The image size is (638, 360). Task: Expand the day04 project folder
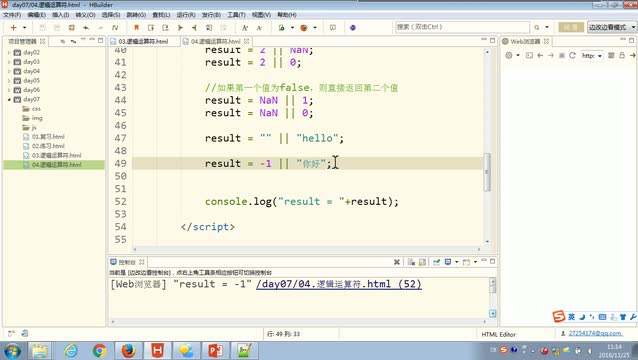pos(9,71)
